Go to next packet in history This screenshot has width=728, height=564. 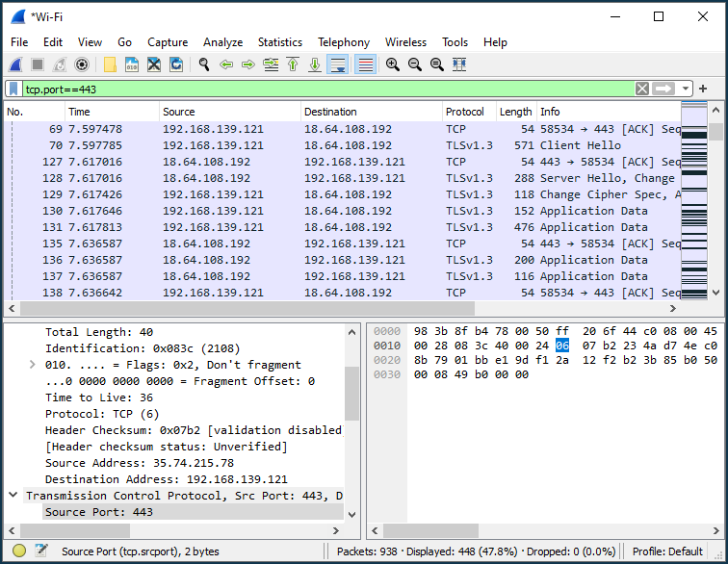(248, 64)
